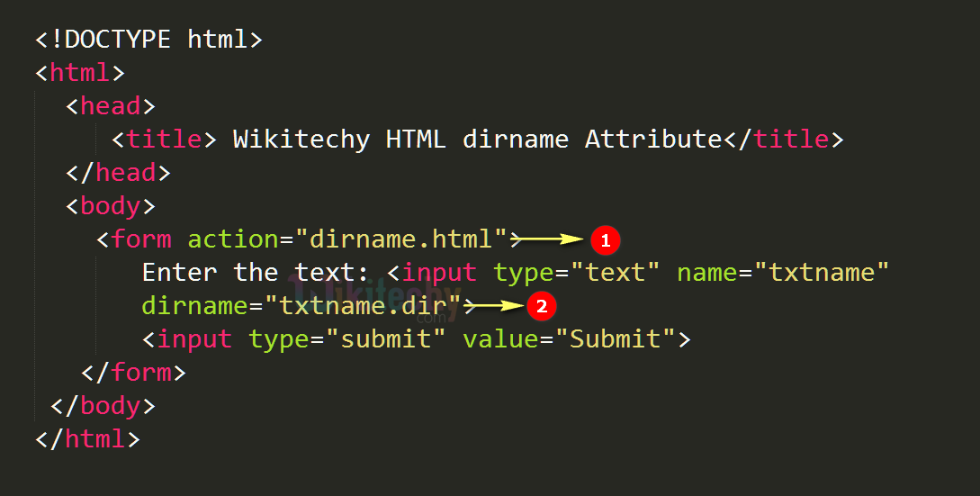
Task: Click the 'Enter the text:' text
Action: click(x=255, y=273)
